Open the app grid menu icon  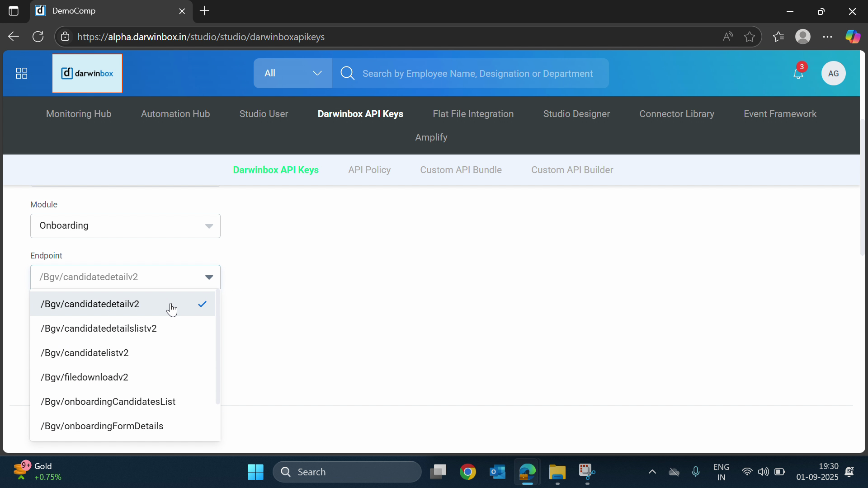[x=22, y=73]
